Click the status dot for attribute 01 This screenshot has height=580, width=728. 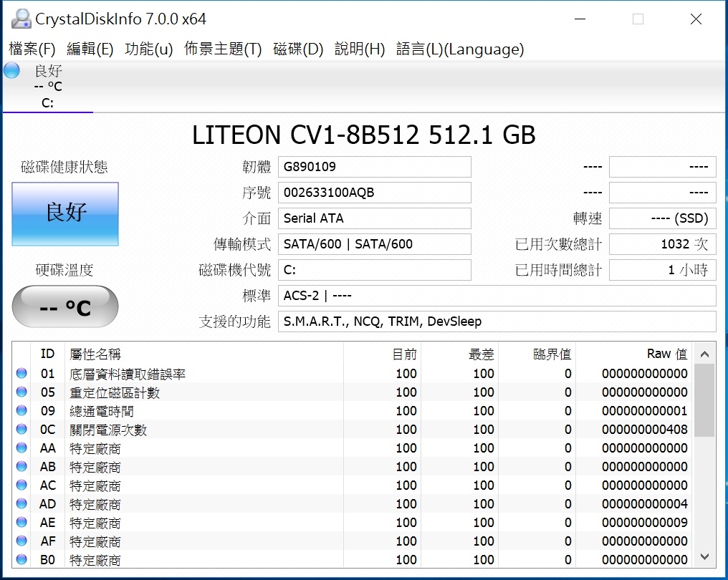click(x=21, y=374)
